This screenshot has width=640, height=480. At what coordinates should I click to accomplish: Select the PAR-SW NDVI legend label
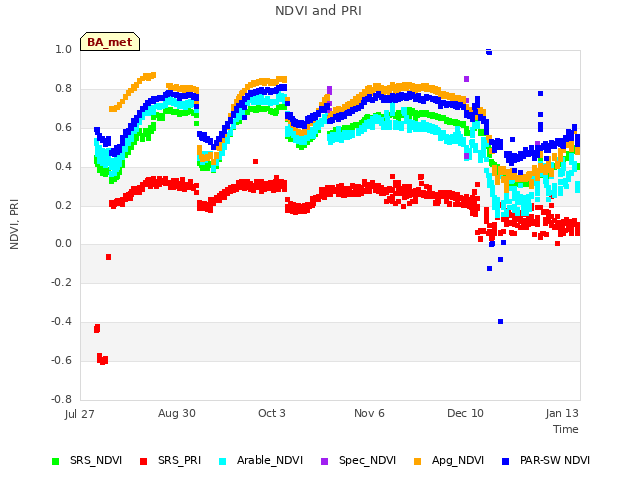555,460
